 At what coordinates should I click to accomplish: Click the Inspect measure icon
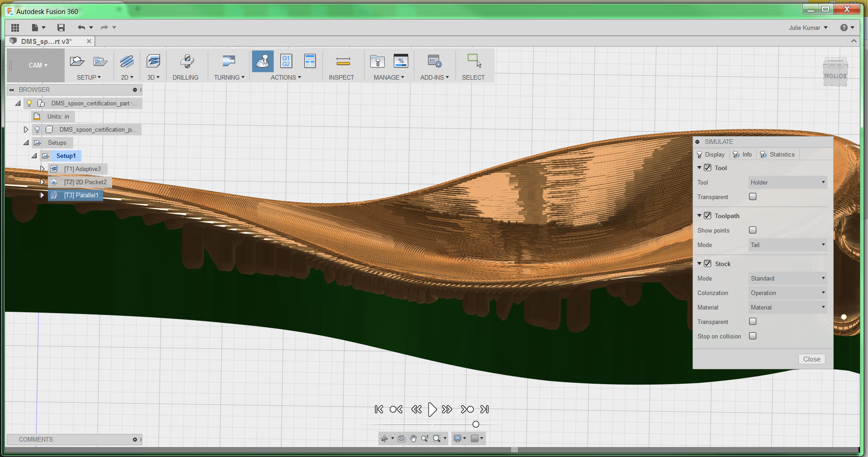[x=343, y=61]
